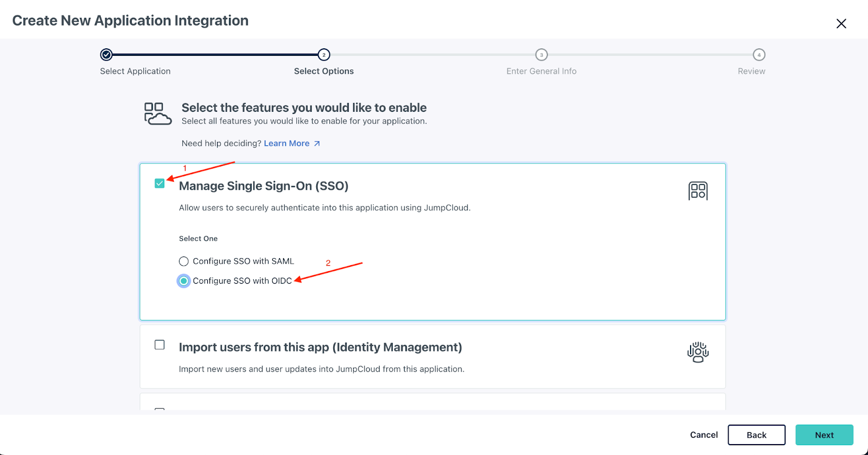Click 'Allow users to securely authenticate' description

(x=325, y=208)
